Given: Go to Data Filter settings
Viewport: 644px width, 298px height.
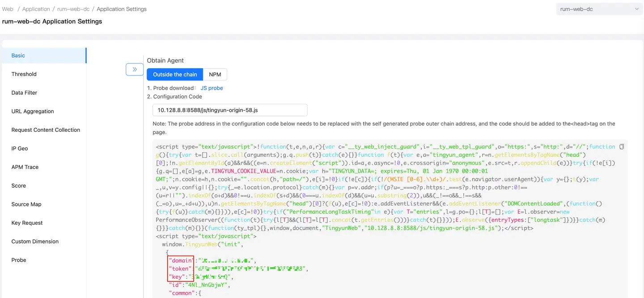Looking at the screenshot, I should (x=24, y=93).
